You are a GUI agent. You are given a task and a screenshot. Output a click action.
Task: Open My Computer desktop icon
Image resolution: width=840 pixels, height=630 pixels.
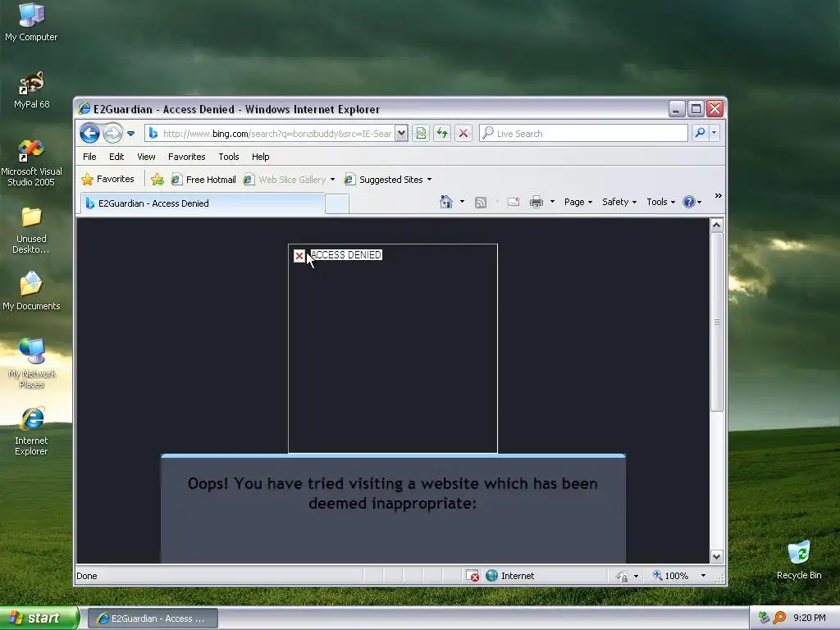click(x=31, y=22)
